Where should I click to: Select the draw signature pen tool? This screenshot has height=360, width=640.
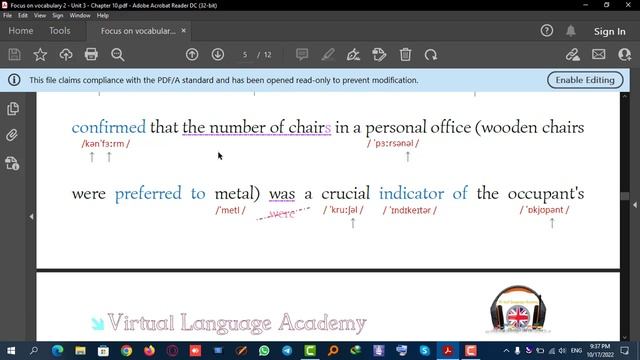pos(353,55)
